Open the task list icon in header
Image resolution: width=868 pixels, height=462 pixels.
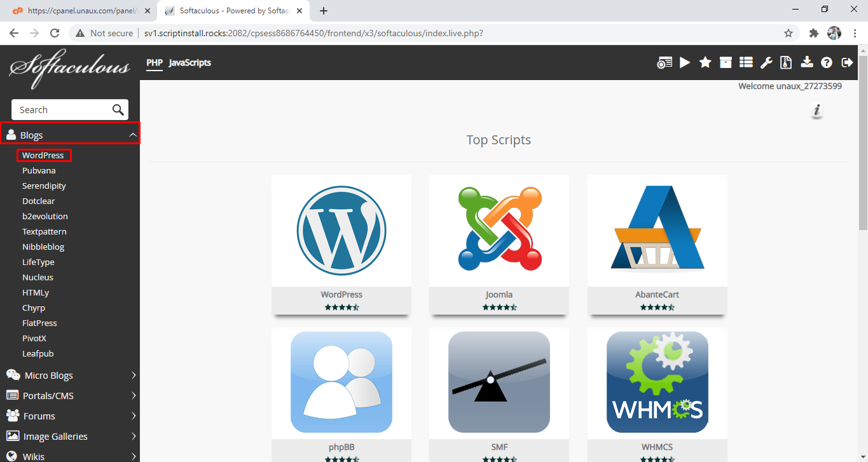point(746,62)
